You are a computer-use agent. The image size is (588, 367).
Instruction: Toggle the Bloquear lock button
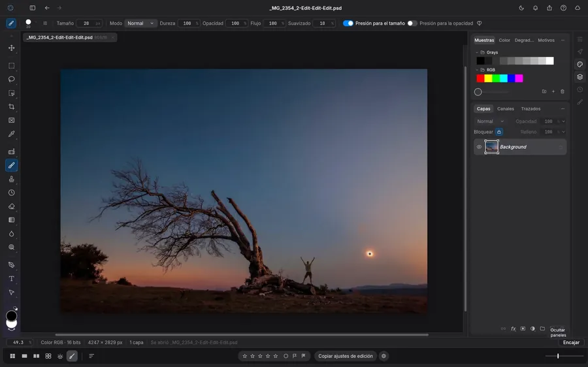click(498, 132)
